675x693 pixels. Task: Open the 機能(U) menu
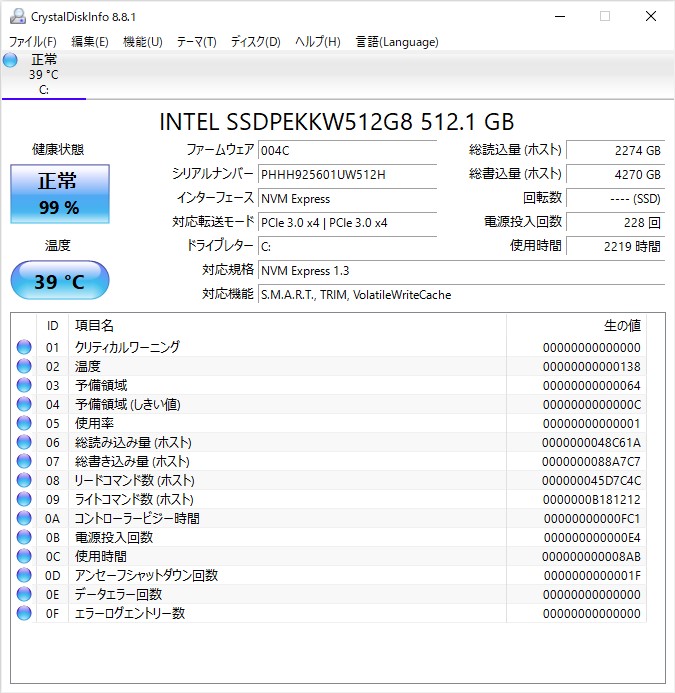coord(143,42)
